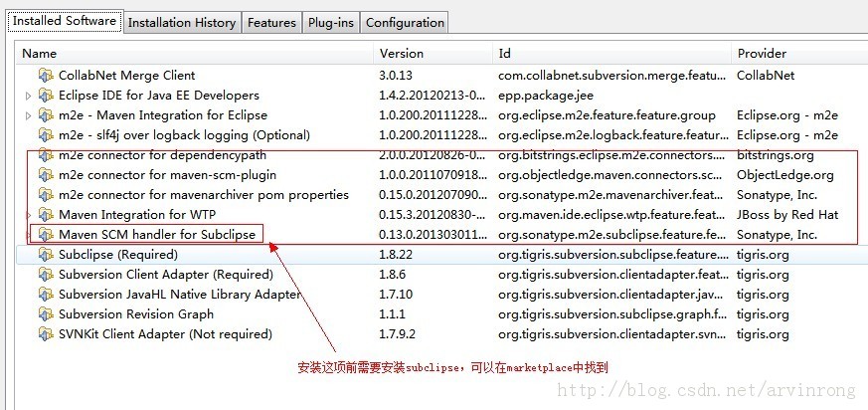868x410 pixels.
Task: Click the bitstrings.org provider cell
Action: click(x=775, y=155)
